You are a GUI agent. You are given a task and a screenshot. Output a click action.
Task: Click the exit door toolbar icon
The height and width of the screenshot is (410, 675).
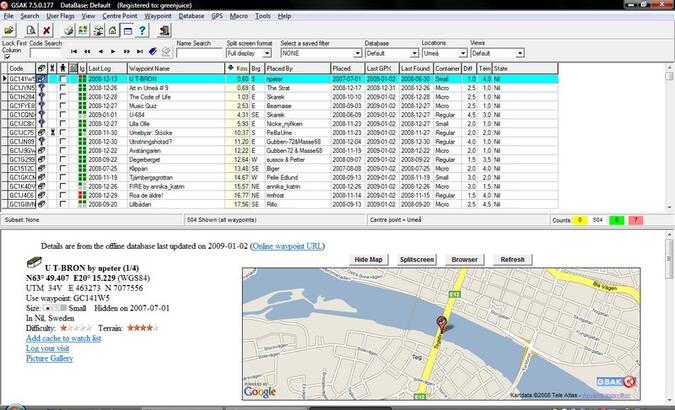coord(164,30)
